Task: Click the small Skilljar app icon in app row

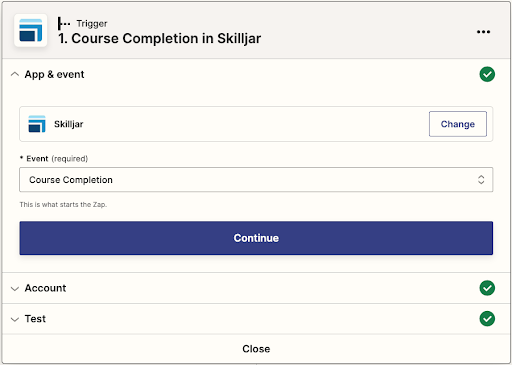Action: (37, 124)
